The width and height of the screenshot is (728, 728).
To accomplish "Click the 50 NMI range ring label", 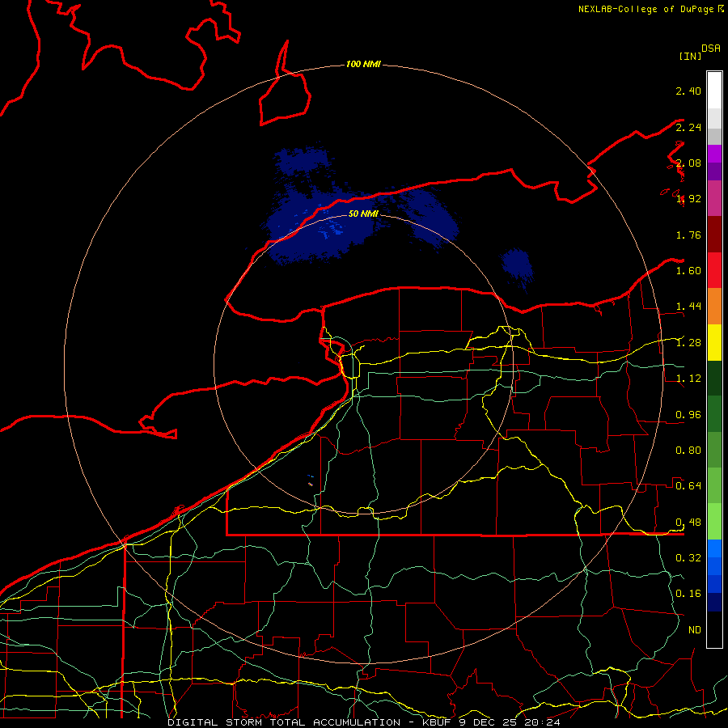I will click(363, 214).
